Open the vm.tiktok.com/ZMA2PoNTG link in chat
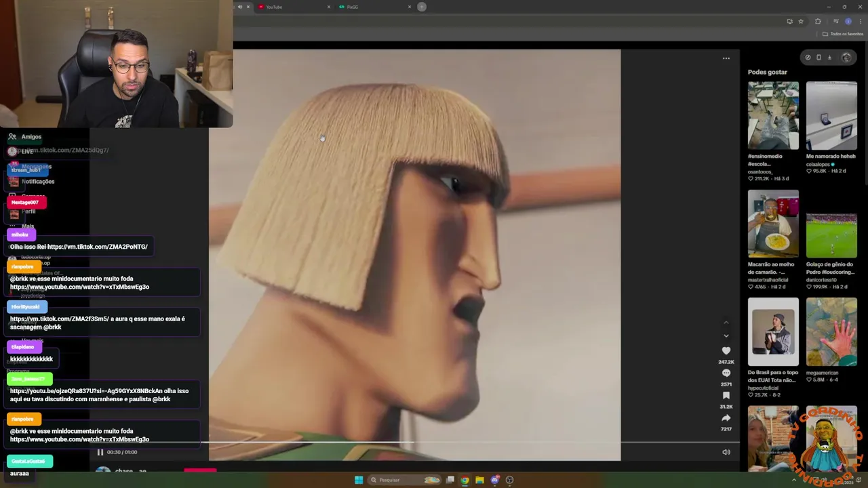 98,247
